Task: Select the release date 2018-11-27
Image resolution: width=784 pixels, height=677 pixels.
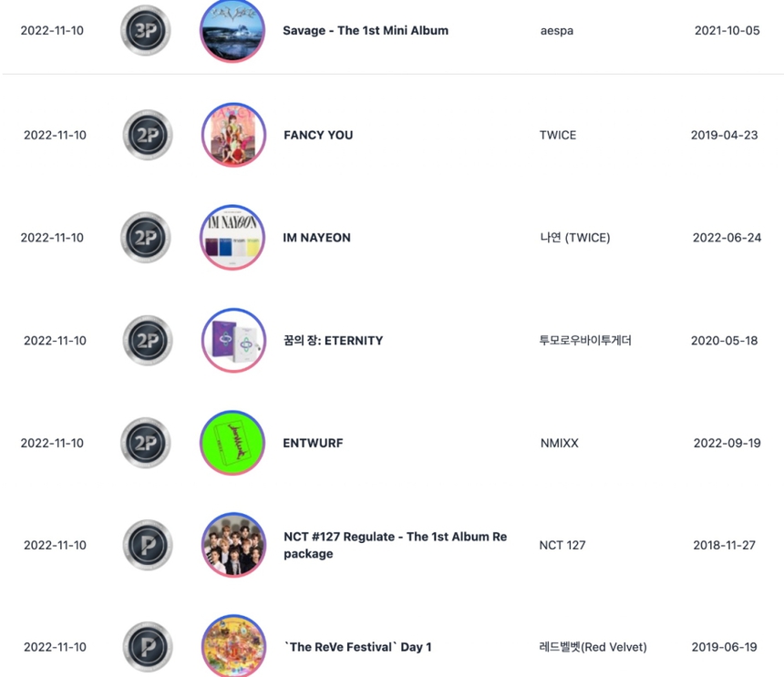Action: tap(723, 545)
